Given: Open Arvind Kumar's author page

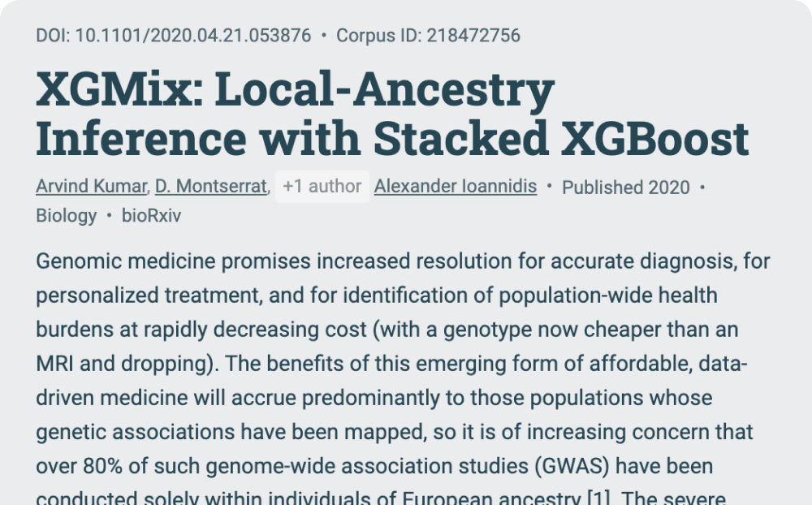Looking at the screenshot, I should tap(90, 187).
